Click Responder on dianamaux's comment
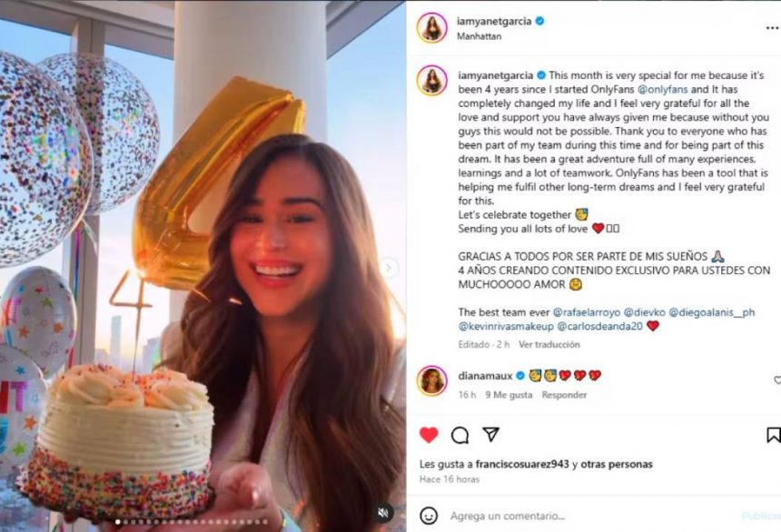The image size is (781, 532). click(564, 395)
